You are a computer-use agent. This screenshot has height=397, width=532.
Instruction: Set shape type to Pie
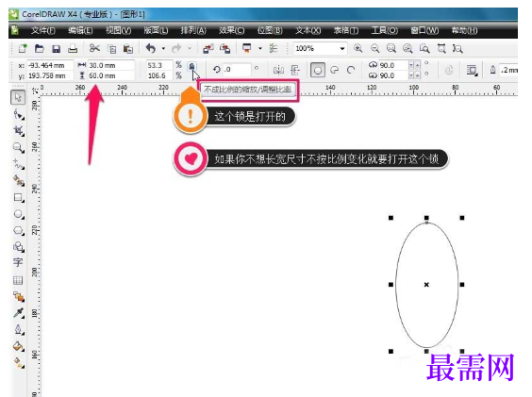pyautogui.click(x=335, y=70)
